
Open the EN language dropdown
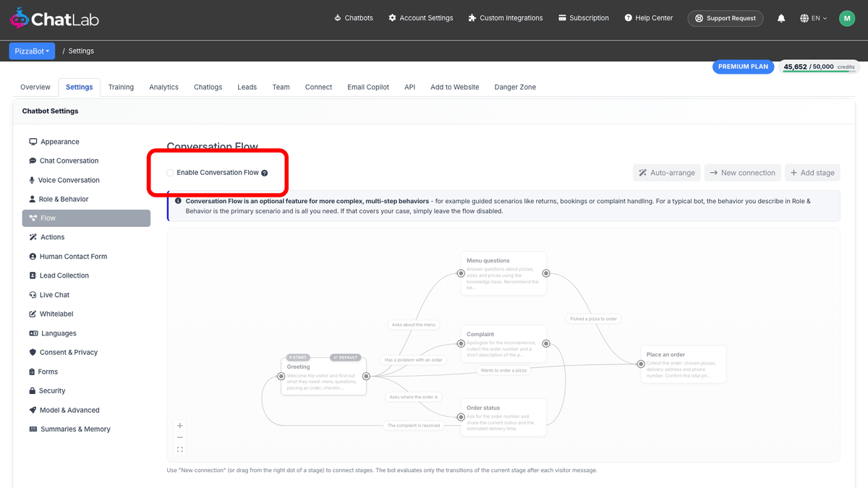click(x=814, y=18)
